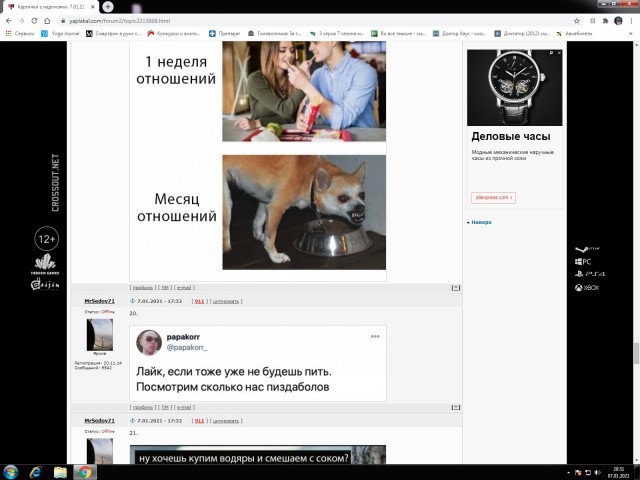
Task: Open the Chrome extensions puzzle icon
Action: tap(605, 21)
